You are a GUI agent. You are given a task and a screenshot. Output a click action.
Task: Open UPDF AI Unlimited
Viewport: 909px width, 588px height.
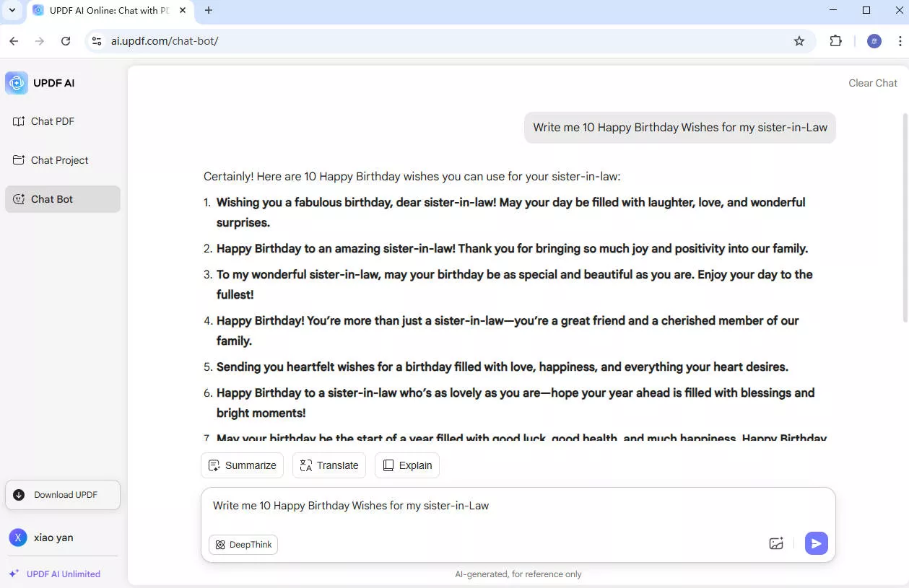pos(62,574)
